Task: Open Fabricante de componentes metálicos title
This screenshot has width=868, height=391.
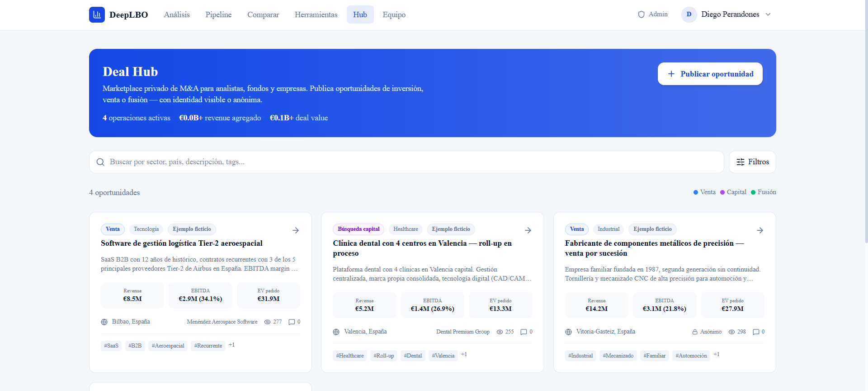Action: tap(654, 248)
